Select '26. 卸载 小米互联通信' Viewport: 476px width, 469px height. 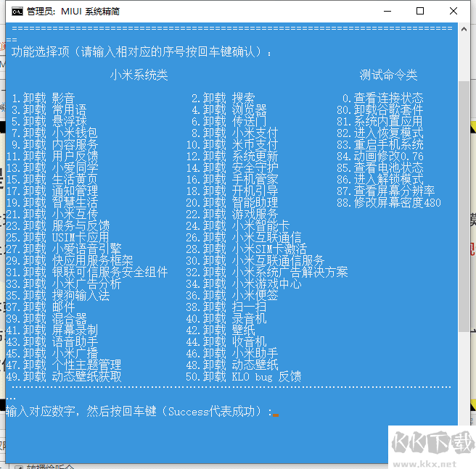tap(244, 237)
